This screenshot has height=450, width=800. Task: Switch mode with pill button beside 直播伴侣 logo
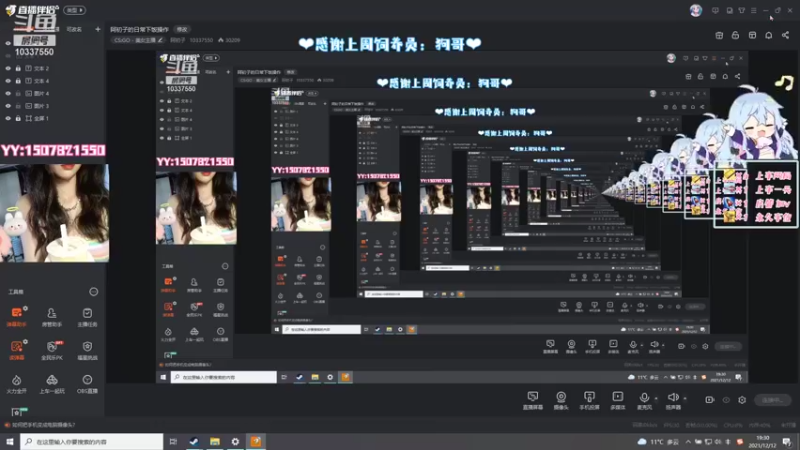(74, 10)
